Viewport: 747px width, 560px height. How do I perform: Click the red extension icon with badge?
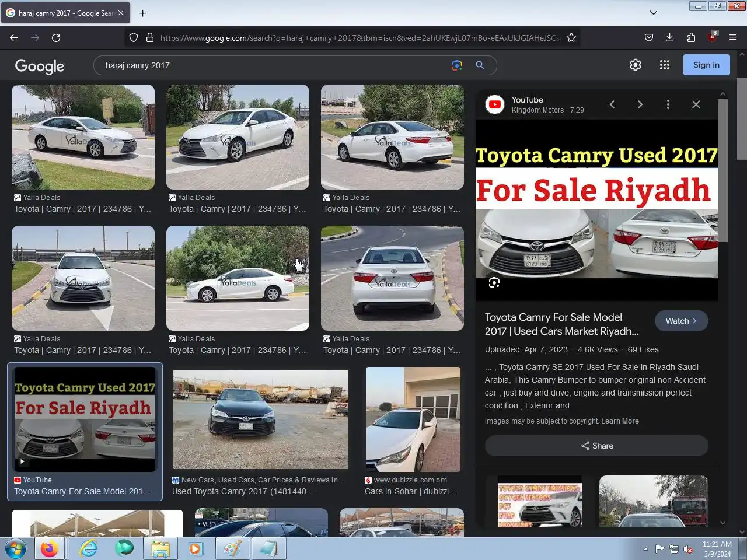coord(712,36)
